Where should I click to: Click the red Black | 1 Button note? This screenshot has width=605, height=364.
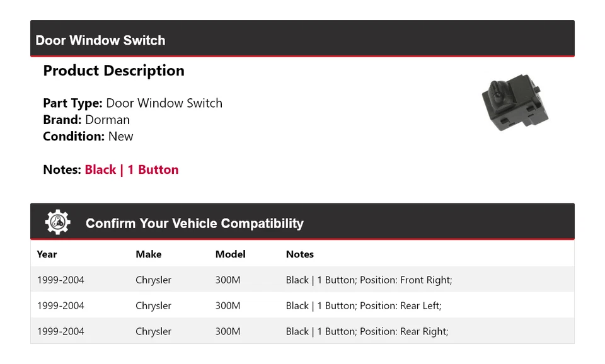tap(132, 169)
